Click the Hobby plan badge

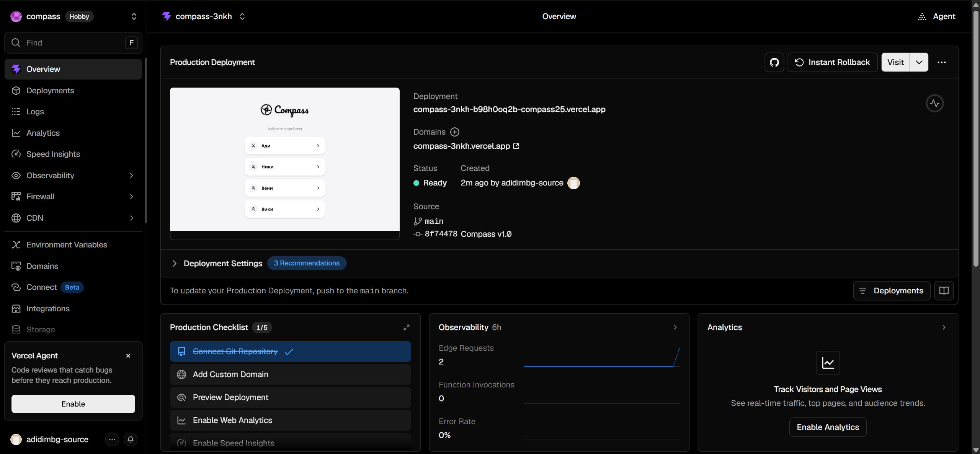click(x=79, y=16)
